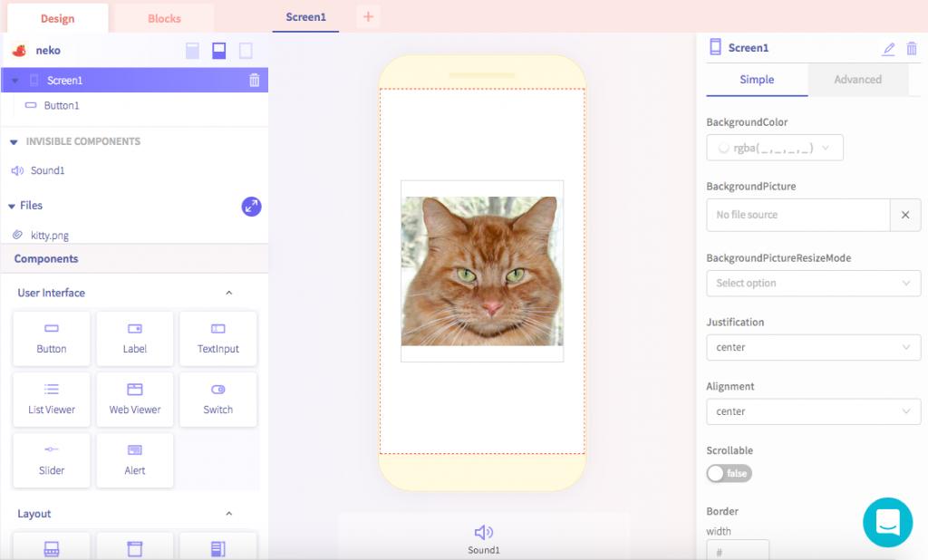
Task: Click the Sound1 speaker icon in tree
Action: click(18, 170)
